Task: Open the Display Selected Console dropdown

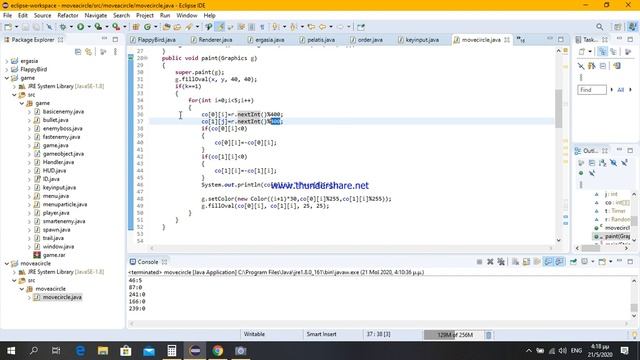Action: click(592, 262)
